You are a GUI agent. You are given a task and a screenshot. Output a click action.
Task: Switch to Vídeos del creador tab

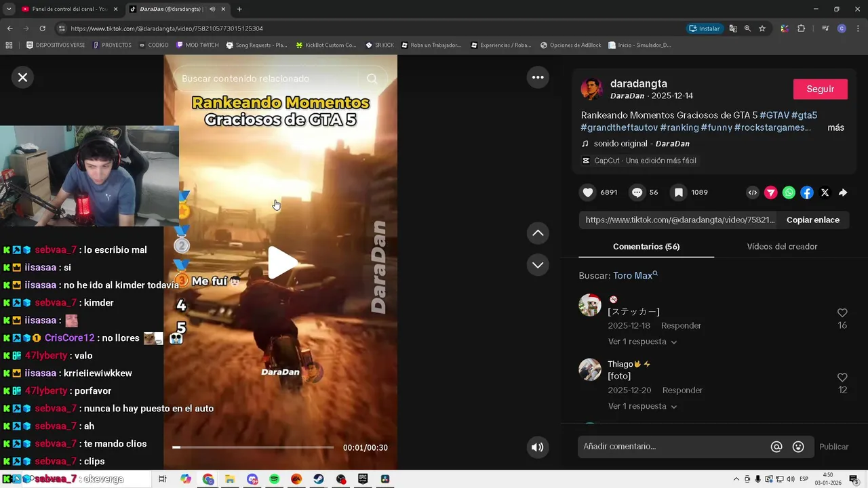click(x=782, y=247)
